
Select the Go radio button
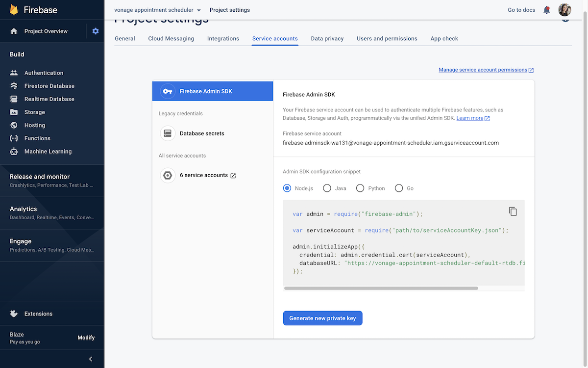click(399, 188)
